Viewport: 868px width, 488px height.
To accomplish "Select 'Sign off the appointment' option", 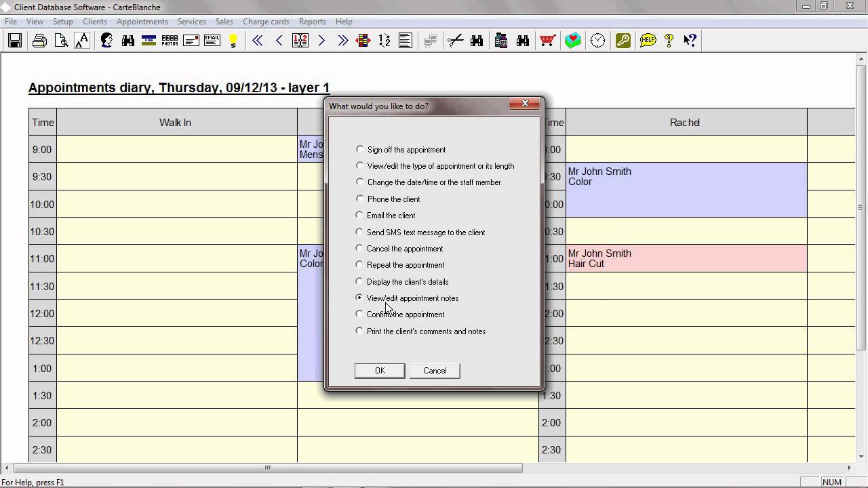I will [x=359, y=149].
